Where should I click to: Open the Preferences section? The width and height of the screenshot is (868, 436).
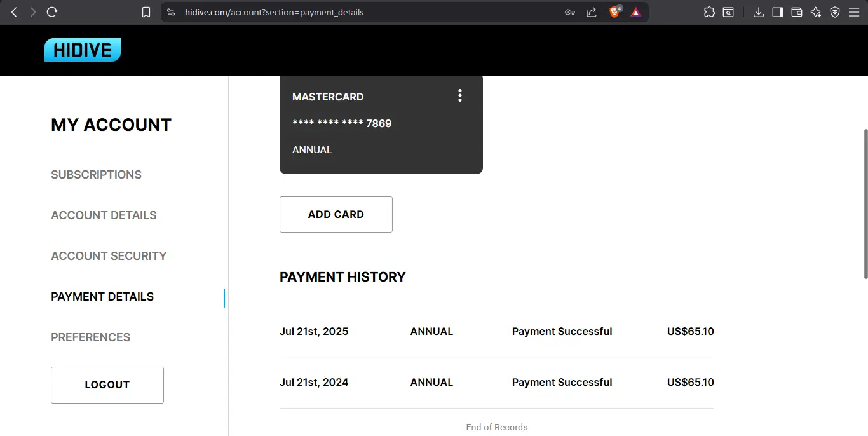(90, 337)
